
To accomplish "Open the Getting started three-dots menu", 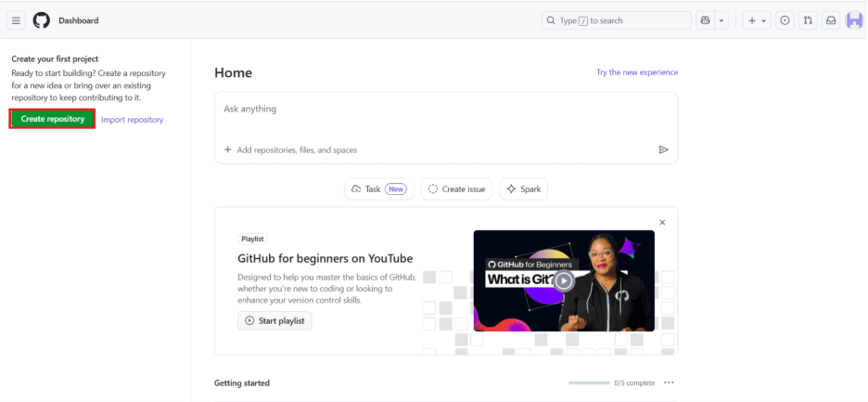I will click(x=670, y=383).
